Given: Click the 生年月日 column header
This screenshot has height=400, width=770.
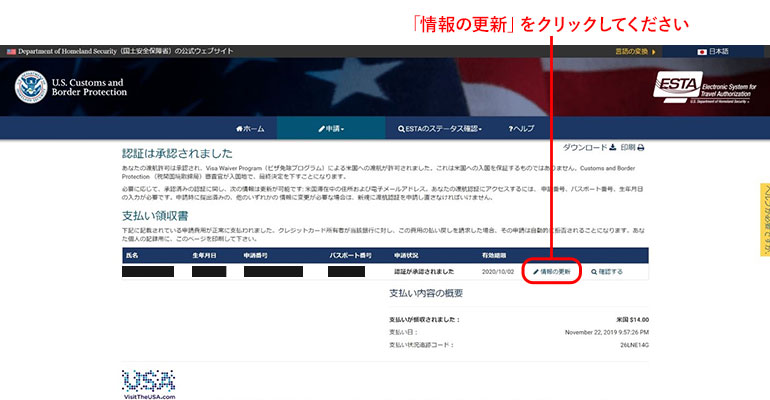Looking at the screenshot, I should click(x=204, y=256).
